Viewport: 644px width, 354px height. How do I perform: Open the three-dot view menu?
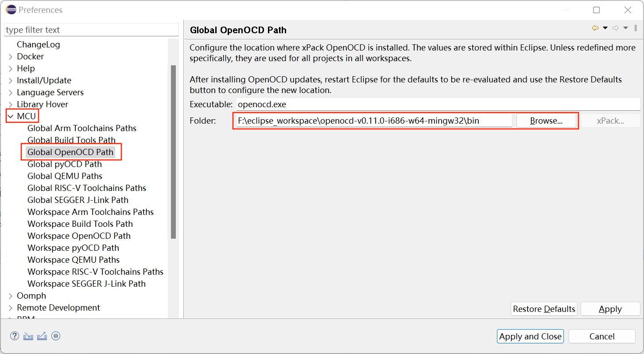coord(636,28)
